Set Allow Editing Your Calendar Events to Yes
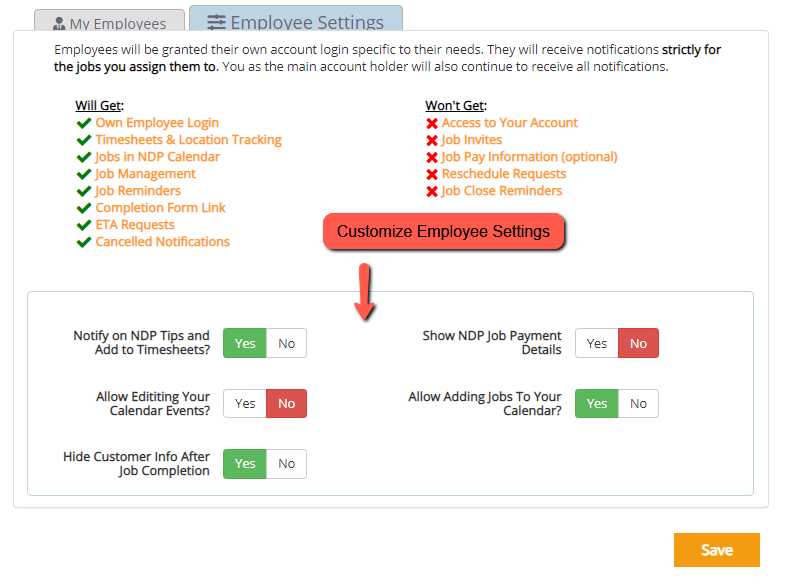The height and width of the screenshot is (586, 785). [245, 403]
